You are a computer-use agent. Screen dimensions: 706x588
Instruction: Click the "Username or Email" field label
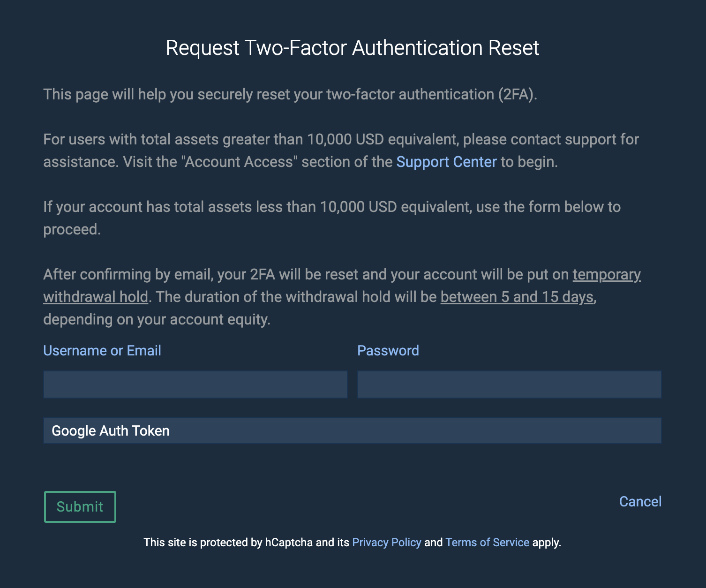tap(102, 351)
